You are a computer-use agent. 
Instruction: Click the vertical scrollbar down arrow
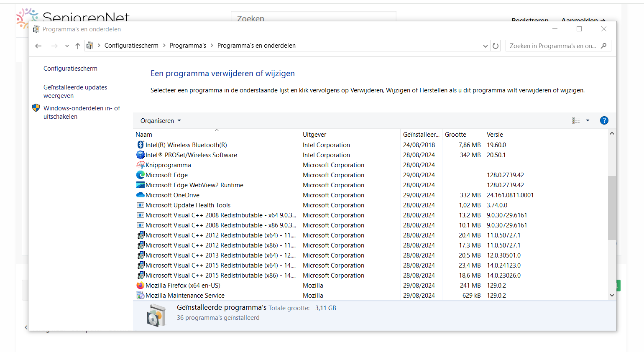(612, 295)
